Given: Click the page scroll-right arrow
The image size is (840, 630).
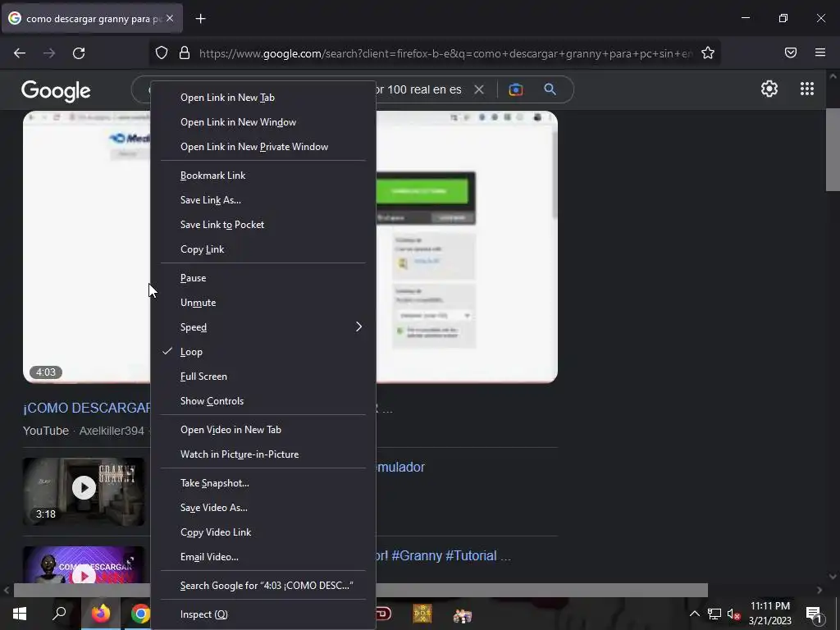Looking at the screenshot, I should pyautogui.click(x=819, y=590).
